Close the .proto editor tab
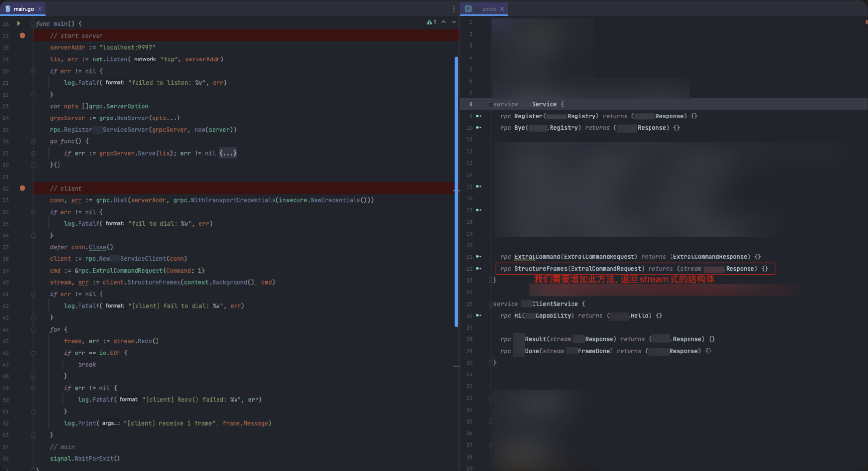868x471 pixels. 502,9
